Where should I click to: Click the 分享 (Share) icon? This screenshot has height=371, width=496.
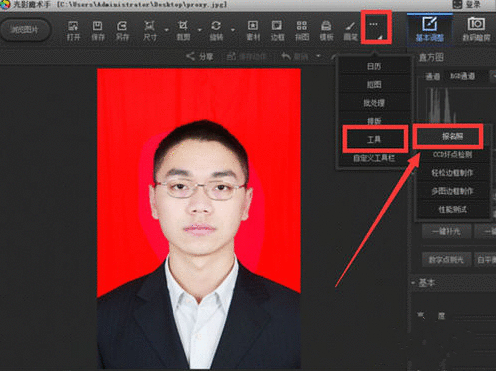pos(190,56)
